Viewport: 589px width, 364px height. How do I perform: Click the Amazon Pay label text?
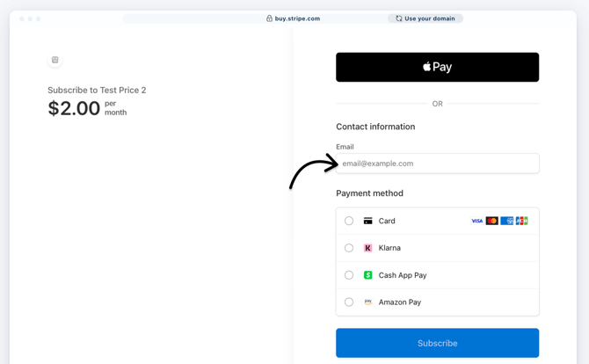click(x=400, y=302)
